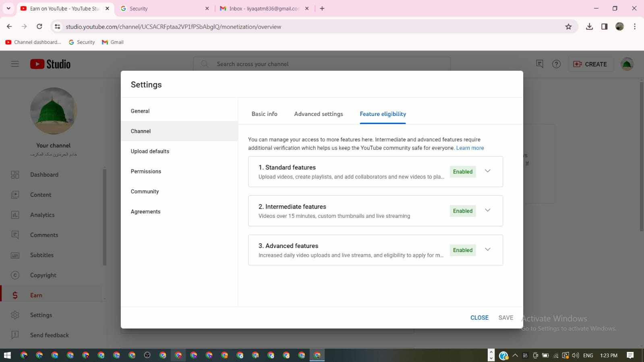Click the help question mark icon

[x=556, y=64]
